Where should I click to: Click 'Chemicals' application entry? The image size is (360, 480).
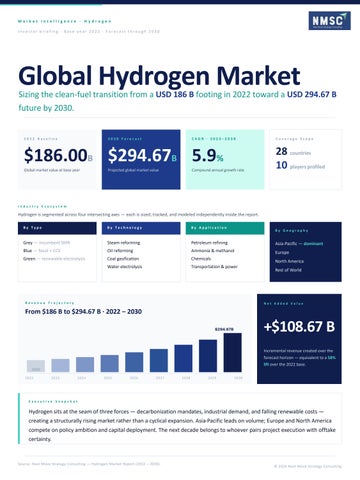click(x=201, y=259)
